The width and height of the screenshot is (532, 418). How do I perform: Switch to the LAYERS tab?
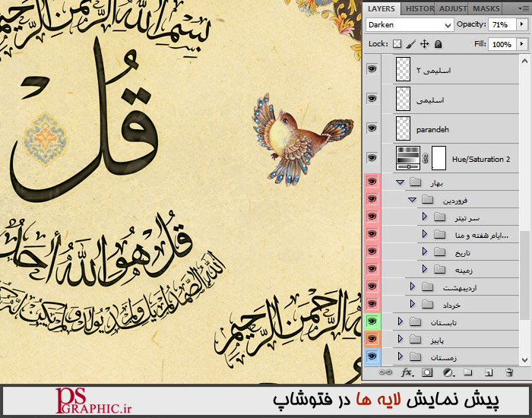point(382,8)
